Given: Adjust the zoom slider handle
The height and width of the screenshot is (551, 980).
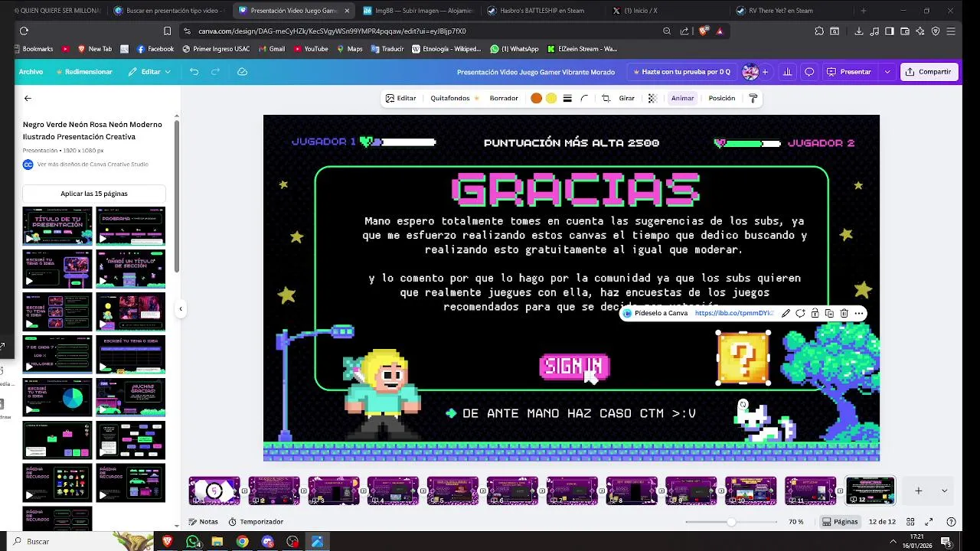Looking at the screenshot, I should tap(731, 522).
